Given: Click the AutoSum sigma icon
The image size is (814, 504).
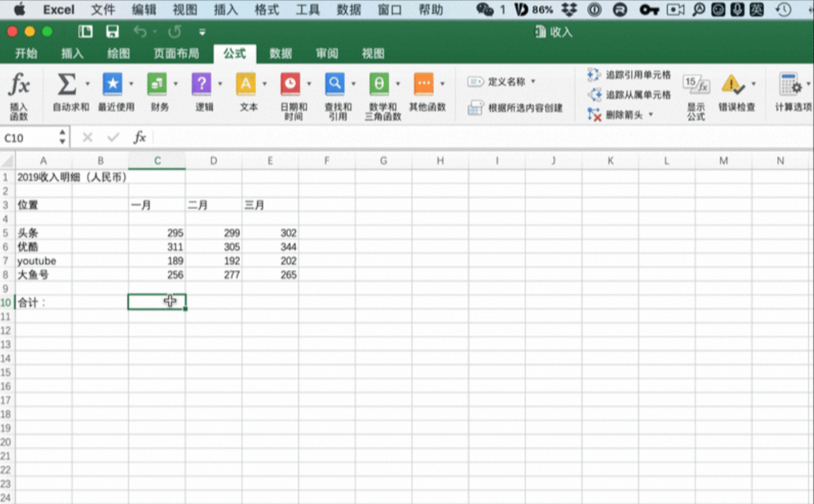Looking at the screenshot, I should (x=67, y=84).
